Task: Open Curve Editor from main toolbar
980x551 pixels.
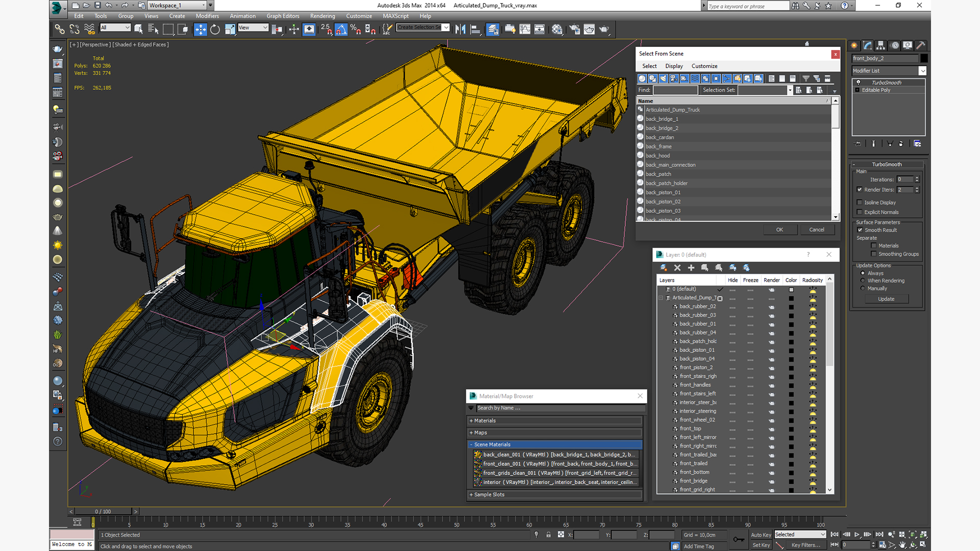Action: tap(525, 29)
